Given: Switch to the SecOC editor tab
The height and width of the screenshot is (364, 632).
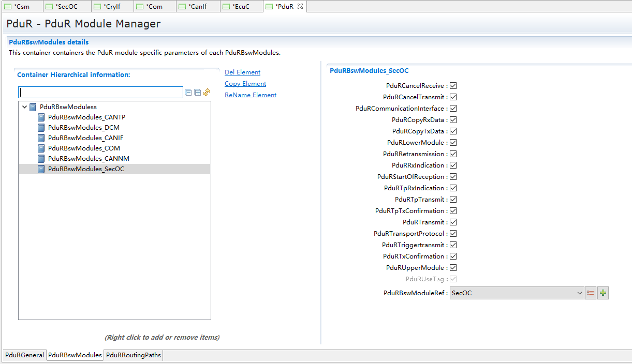Looking at the screenshot, I should [66, 7].
